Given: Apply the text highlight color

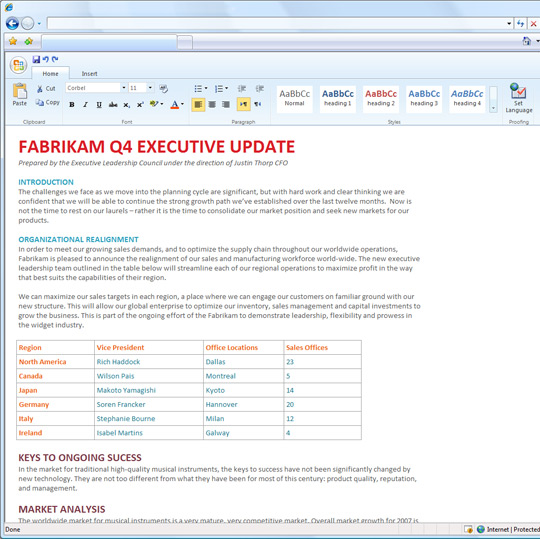Looking at the screenshot, I should point(154,104).
